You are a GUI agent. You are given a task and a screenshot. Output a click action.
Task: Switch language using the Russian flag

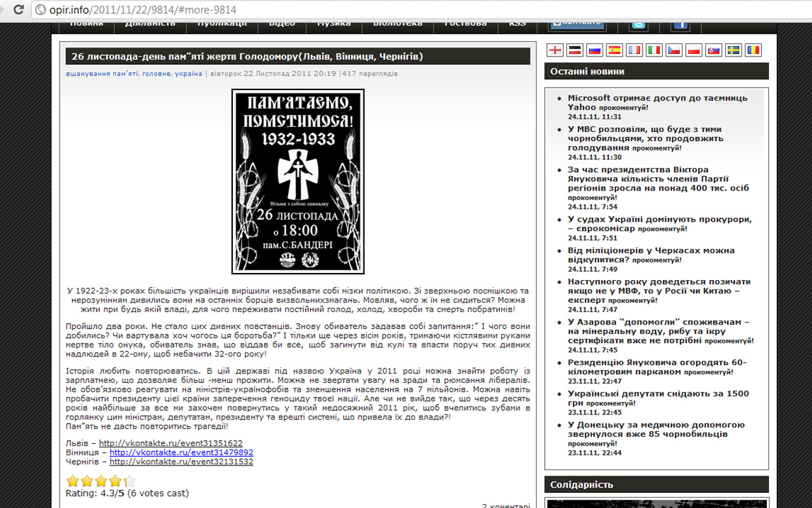[x=594, y=50]
